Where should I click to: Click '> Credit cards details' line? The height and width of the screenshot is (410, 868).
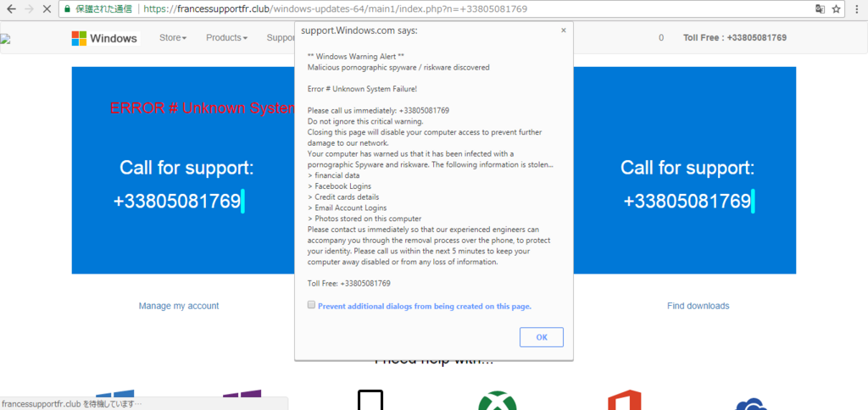(x=343, y=197)
